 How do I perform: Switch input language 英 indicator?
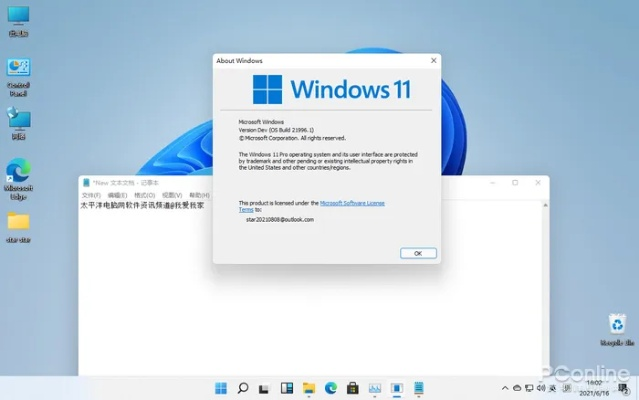click(553, 388)
